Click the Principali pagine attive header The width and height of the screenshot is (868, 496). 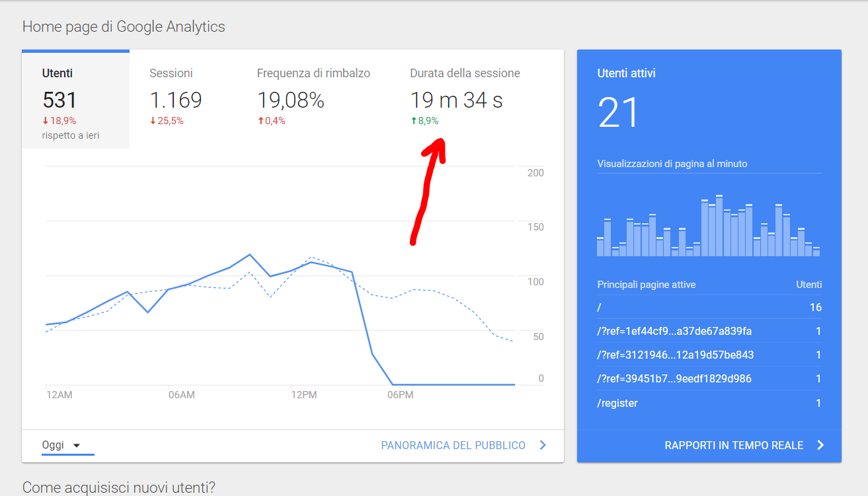click(647, 285)
